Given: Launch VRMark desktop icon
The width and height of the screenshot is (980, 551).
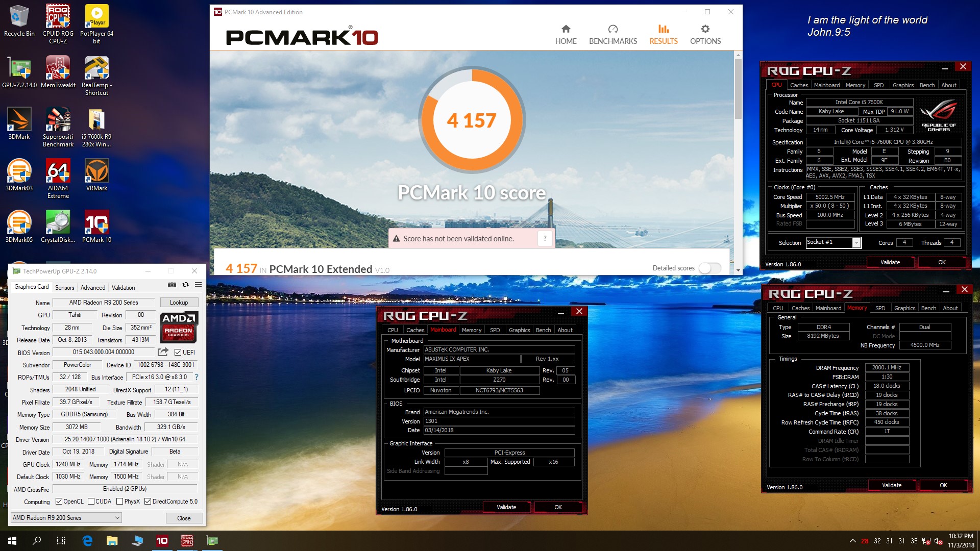Looking at the screenshot, I should tap(96, 176).
